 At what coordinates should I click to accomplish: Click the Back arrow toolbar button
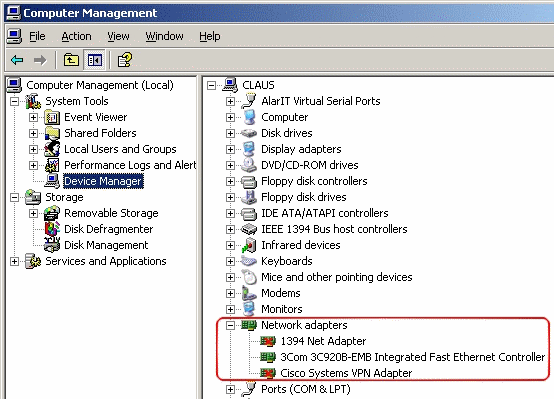click(17, 60)
